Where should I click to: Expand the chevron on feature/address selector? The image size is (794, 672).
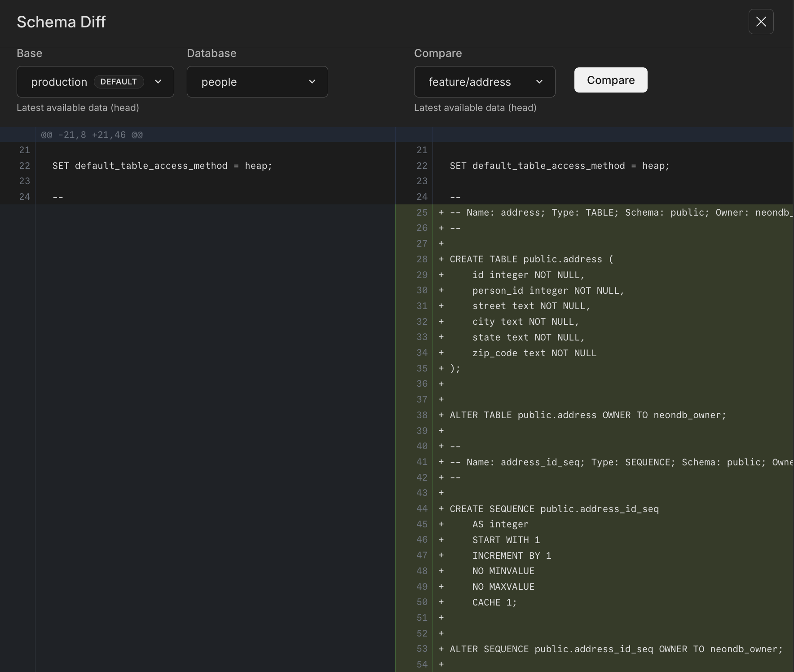[539, 82]
